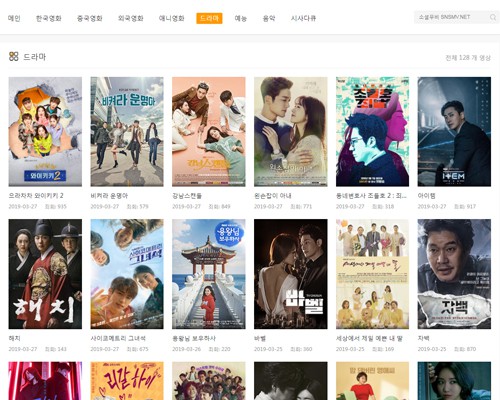This screenshot has height=400, width=500.
Task: Open the 애니영화 category
Action: [172, 18]
